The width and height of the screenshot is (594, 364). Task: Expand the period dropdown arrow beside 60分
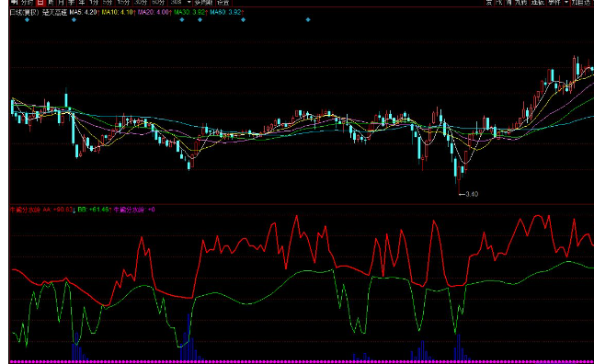point(189,2)
